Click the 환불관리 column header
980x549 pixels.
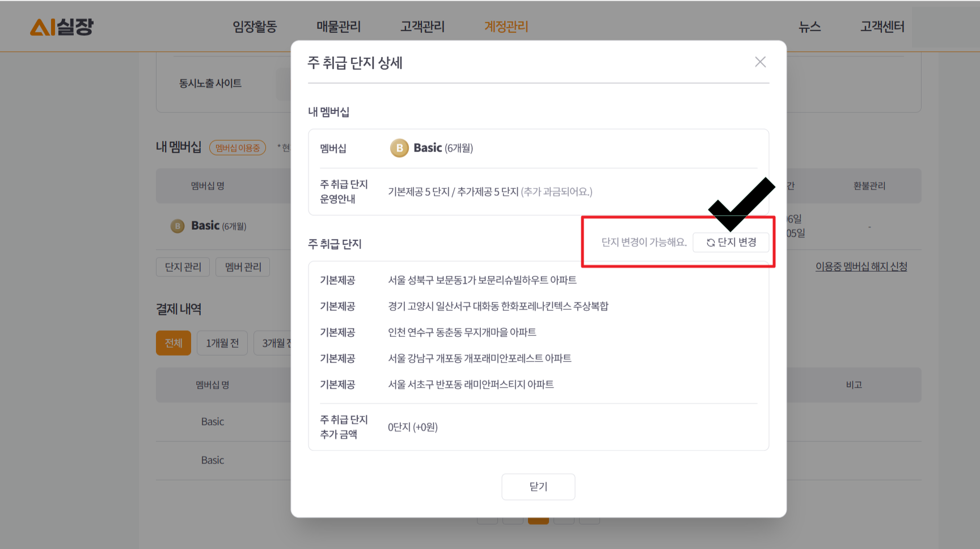(869, 186)
